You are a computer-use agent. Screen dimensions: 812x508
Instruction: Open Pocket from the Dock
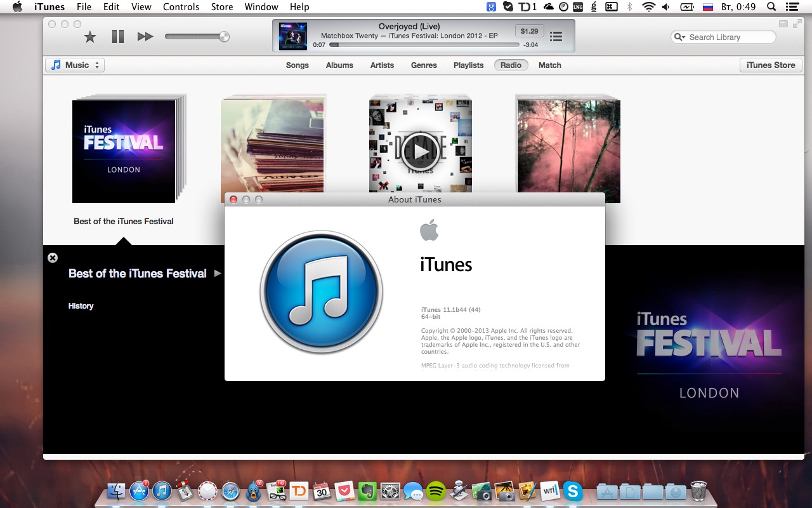(x=344, y=491)
